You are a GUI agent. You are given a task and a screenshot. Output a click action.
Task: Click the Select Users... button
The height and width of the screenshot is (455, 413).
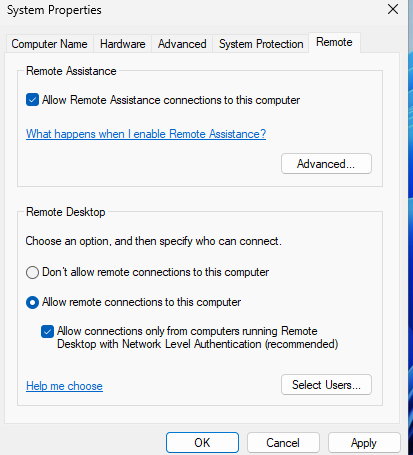tap(326, 385)
